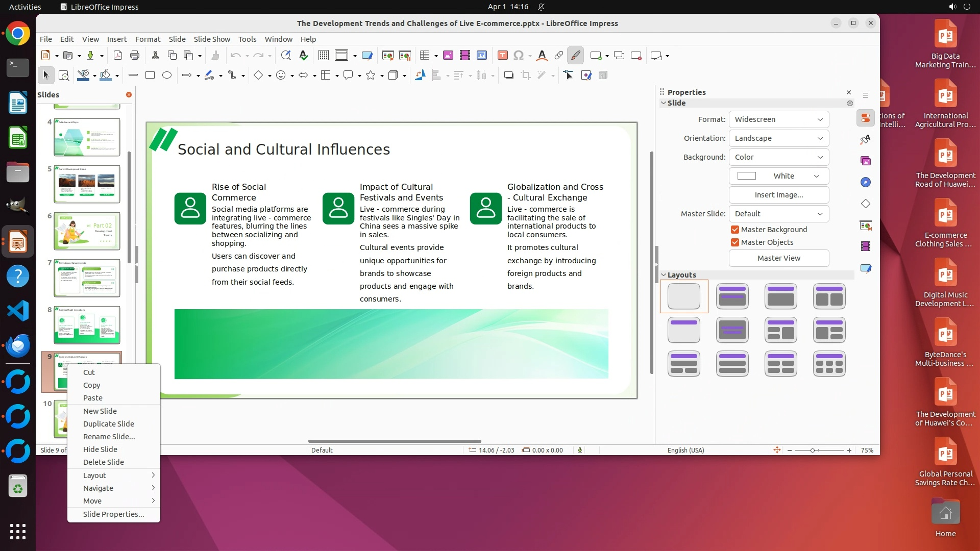This screenshot has height=551, width=980.
Task: Click the Display Grid toolbar icon
Action: pos(323,56)
